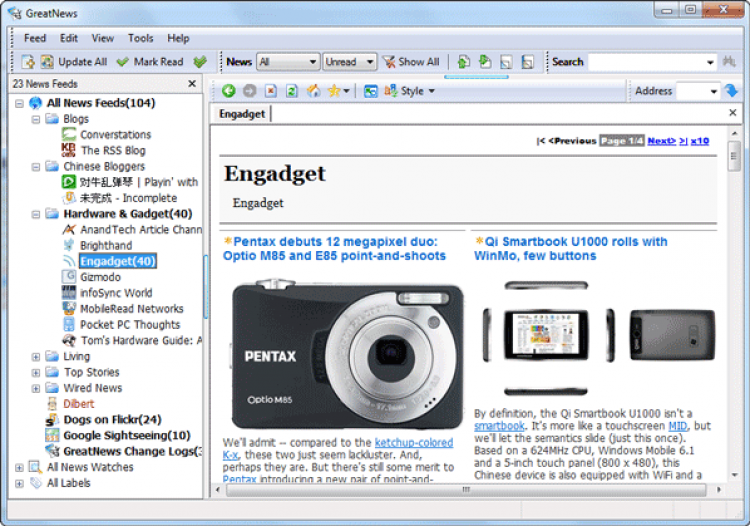The height and width of the screenshot is (526, 750).
Task: Click the third page layout icon in toolbar
Action: tap(506, 62)
